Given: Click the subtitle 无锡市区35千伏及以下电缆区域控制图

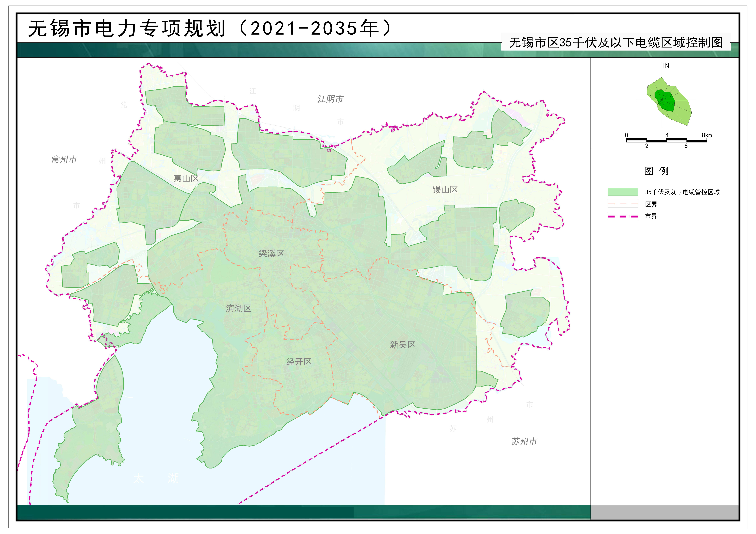Looking at the screenshot, I should [x=616, y=43].
